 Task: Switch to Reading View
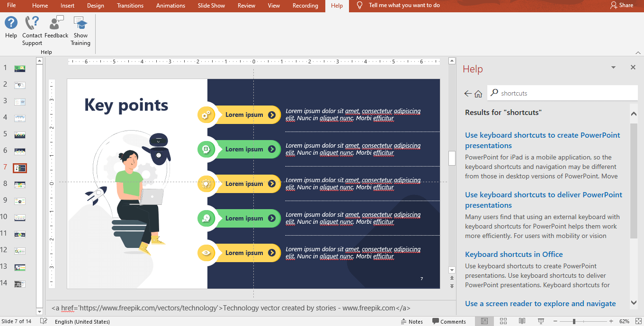pos(522,321)
